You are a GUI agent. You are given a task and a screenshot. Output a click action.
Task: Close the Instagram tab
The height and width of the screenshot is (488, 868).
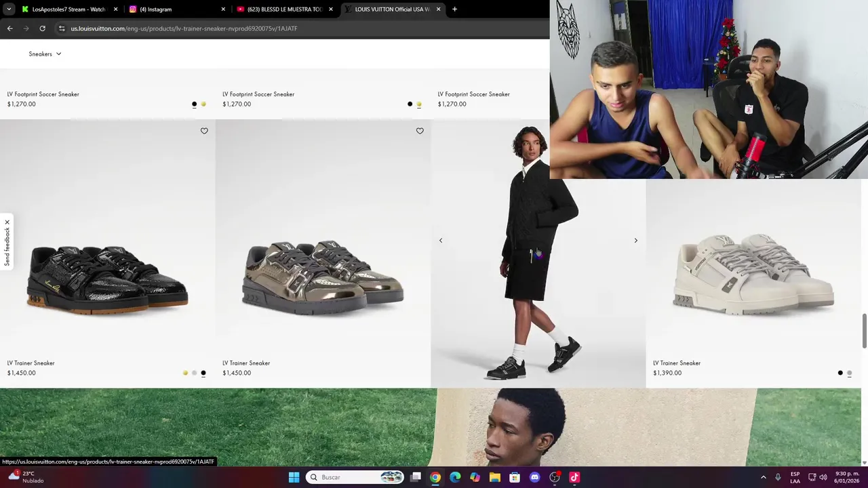pos(223,9)
